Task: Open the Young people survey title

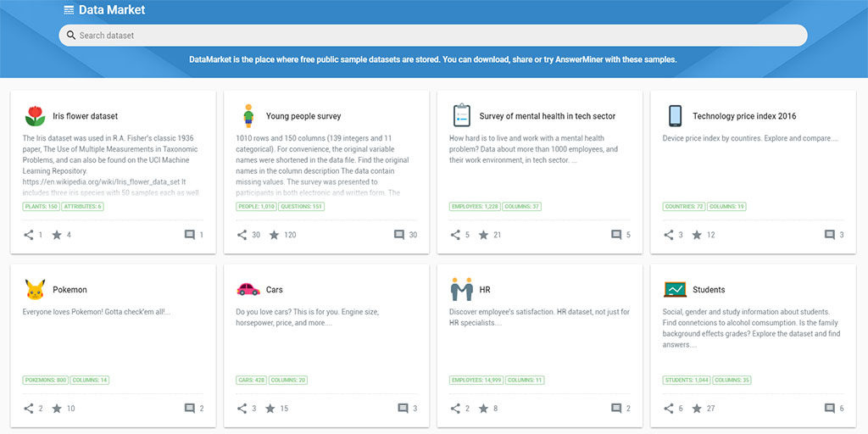Action: 303,116
